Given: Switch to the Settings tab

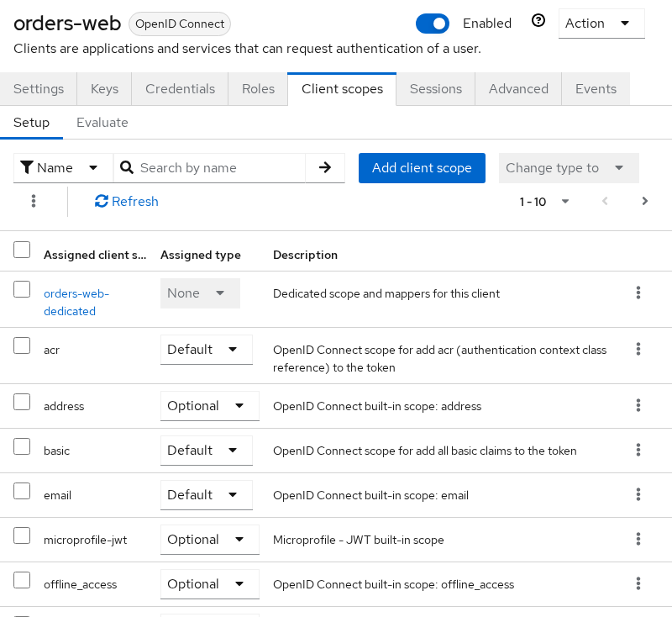Looking at the screenshot, I should coord(39,89).
